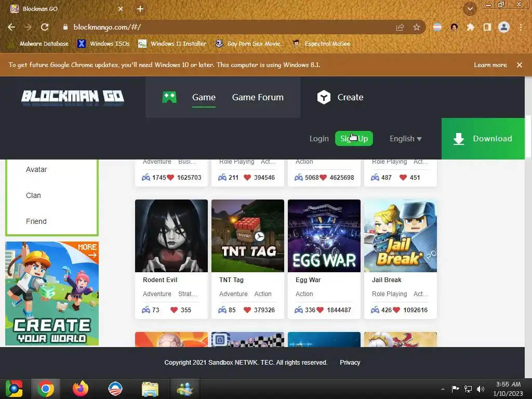
Task: Open the Windows ISOs bookmark
Action: 104,44
